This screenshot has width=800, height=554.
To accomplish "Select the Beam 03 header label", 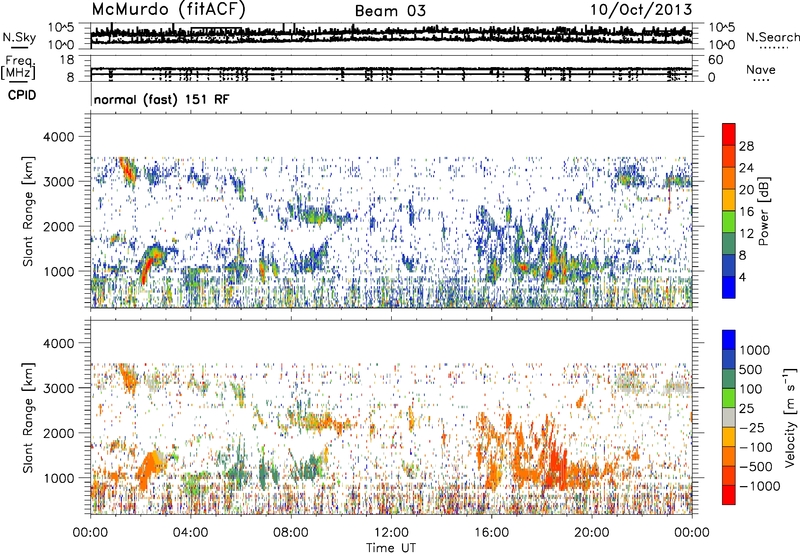I will [x=390, y=11].
